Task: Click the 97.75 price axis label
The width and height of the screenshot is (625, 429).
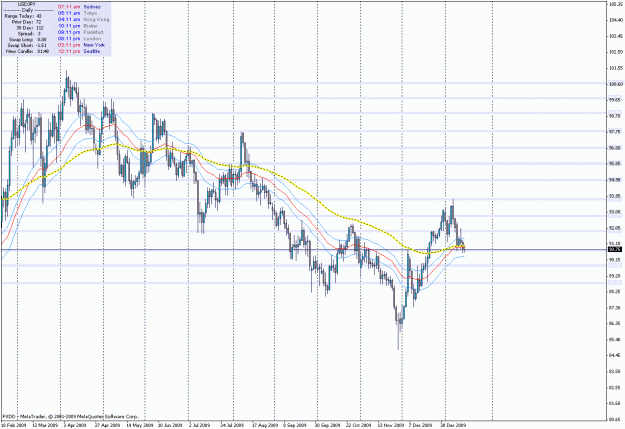Action: point(615,132)
